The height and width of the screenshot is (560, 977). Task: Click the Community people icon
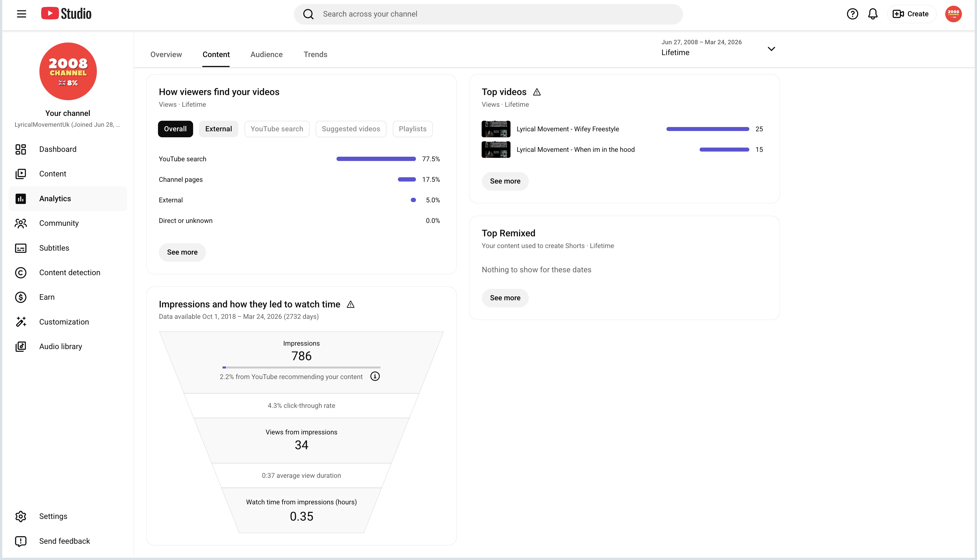[21, 223]
